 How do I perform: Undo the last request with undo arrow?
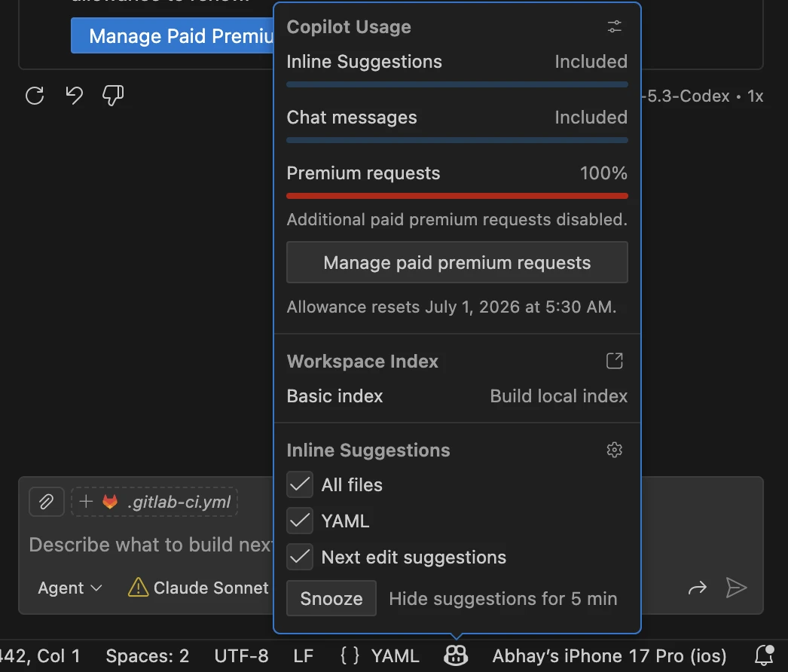pos(74,96)
